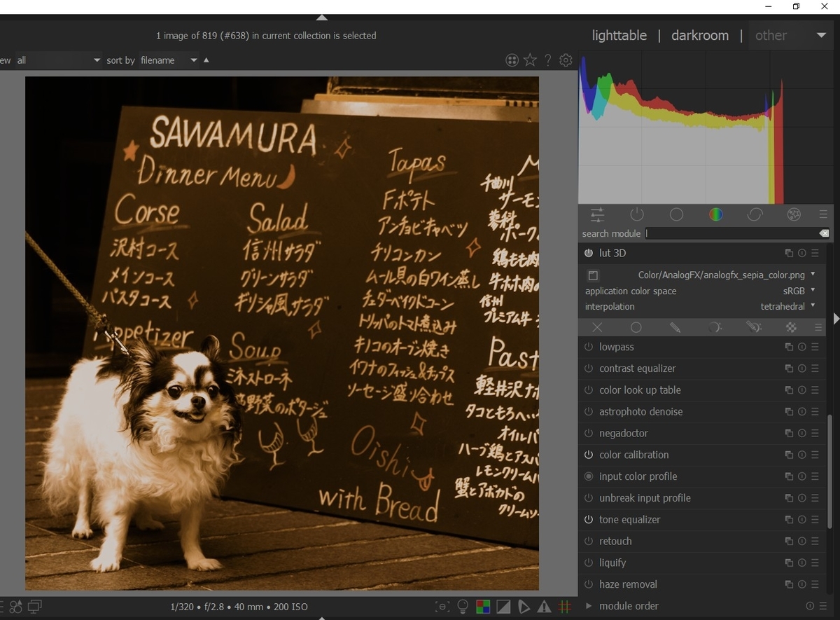Switch to lighttable view
Screen dimensions: 840x620
(x=619, y=36)
